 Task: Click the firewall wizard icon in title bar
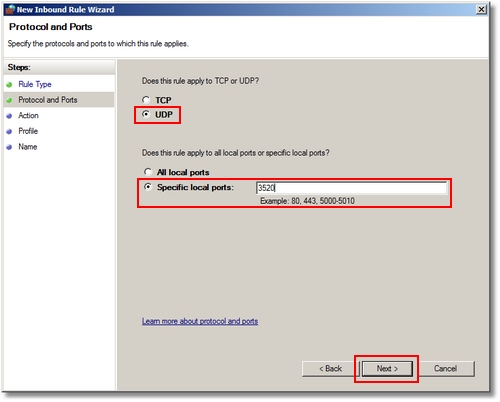pos(10,9)
